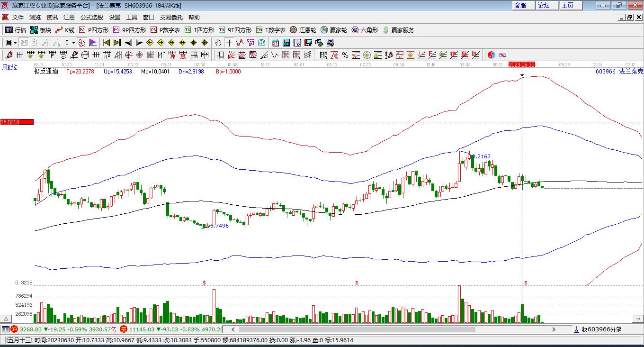Open the T四方形 tool

click(x=199, y=30)
